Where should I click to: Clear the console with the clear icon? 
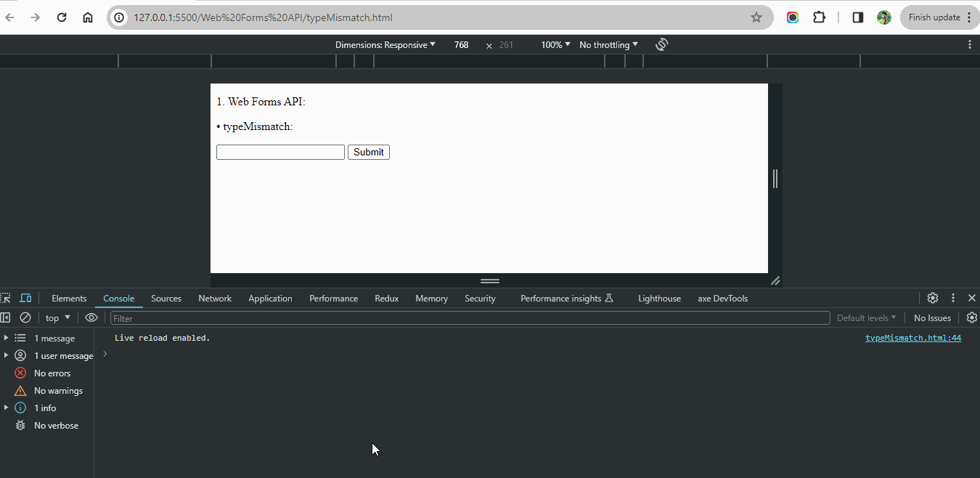(x=25, y=317)
